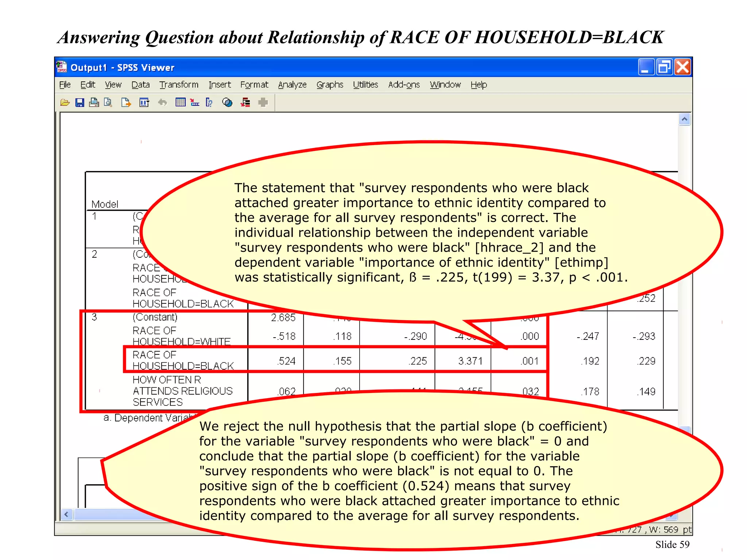
Task: Click the correlation cell .178
Action: click(590, 392)
